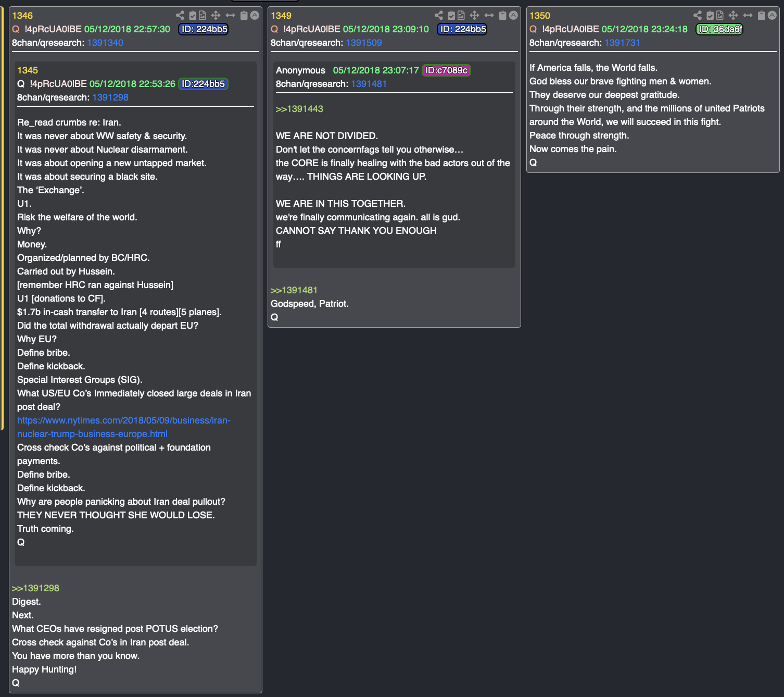Open 8chan thread link 1391509
This screenshot has width=784, height=697.
[364, 43]
